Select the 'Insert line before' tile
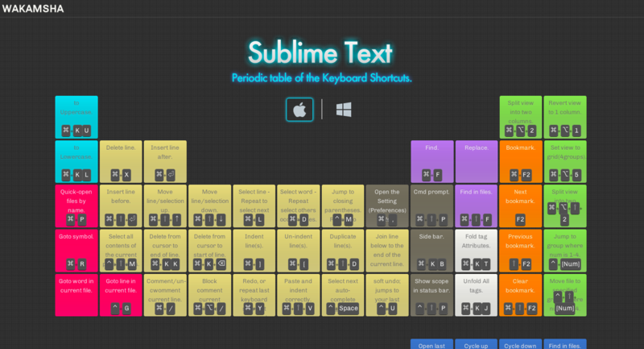 click(121, 206)
